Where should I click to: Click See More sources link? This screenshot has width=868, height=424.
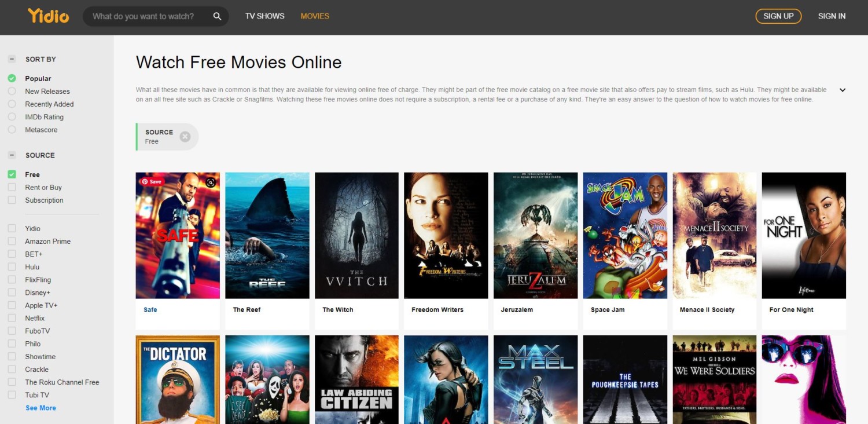(41, 408)
